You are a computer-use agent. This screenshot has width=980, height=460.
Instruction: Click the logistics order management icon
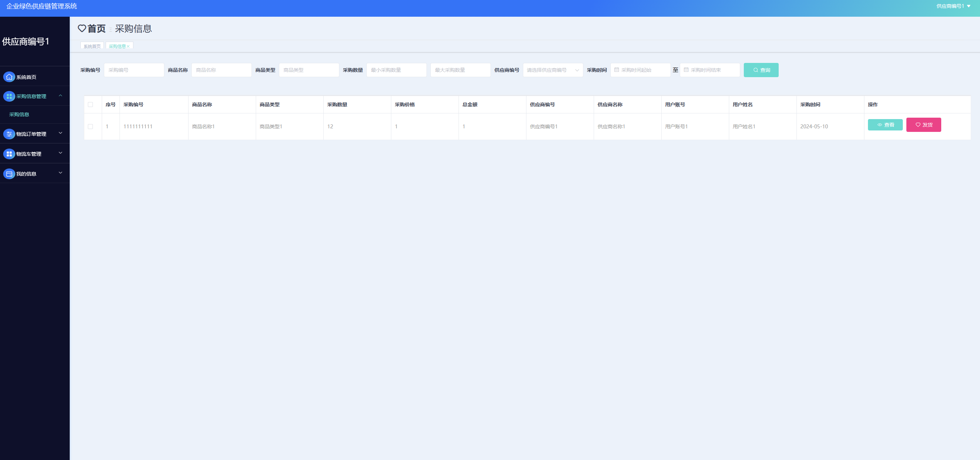(9, 134)
